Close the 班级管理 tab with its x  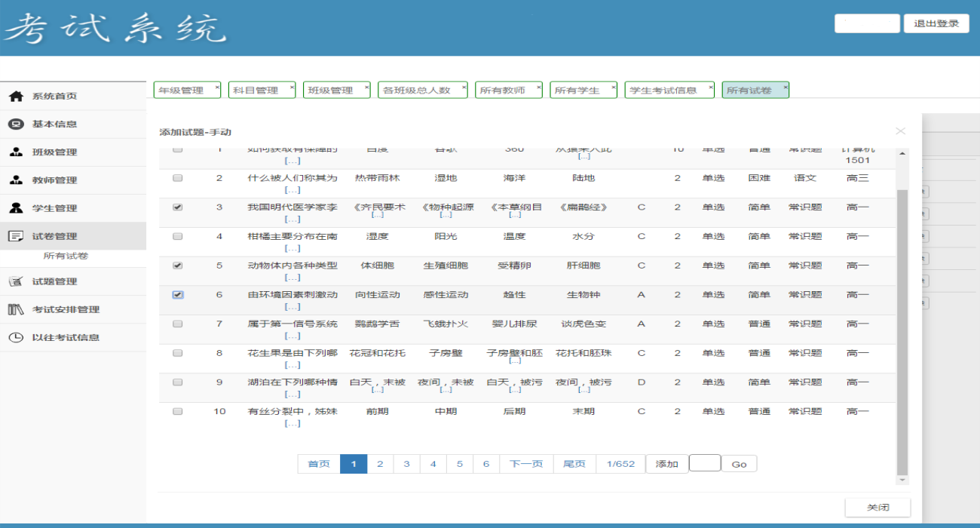(366, 87)
